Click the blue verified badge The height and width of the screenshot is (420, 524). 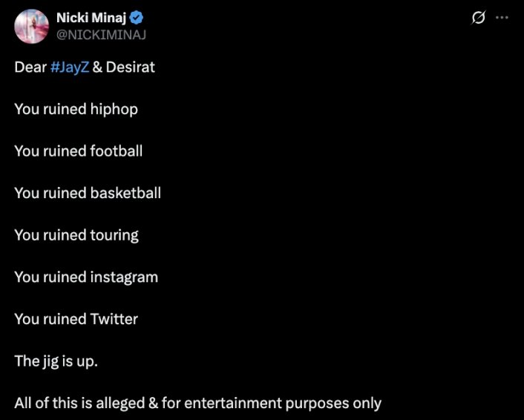[x=137, y=18]
